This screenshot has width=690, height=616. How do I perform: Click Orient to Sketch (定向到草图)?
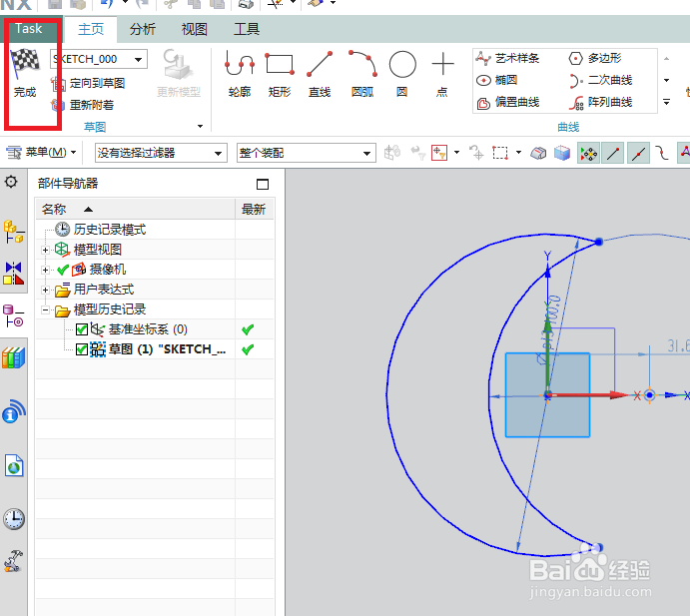click(88, 83)
